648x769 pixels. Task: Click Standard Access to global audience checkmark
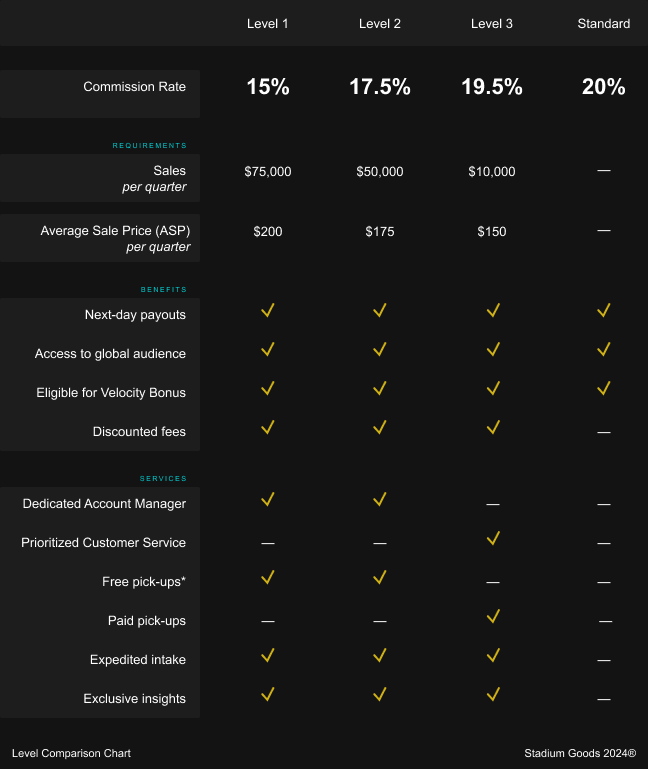pyautogui.click(x=604, y=350)
